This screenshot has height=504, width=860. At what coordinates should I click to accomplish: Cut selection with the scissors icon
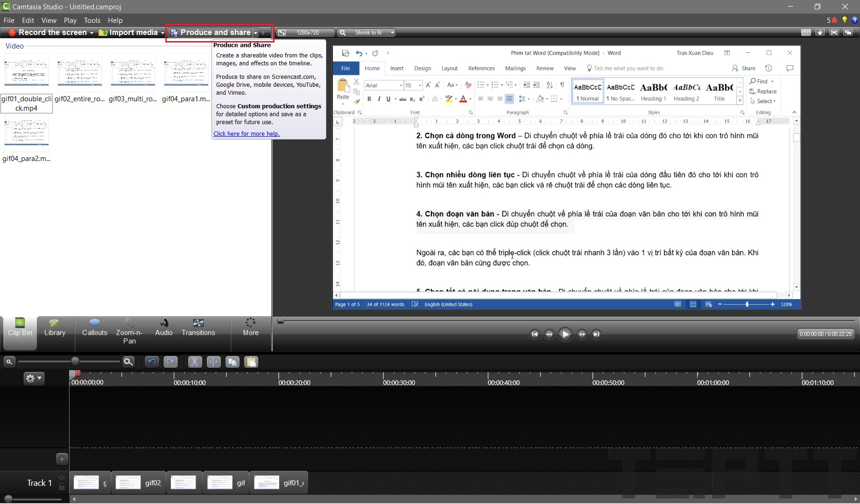pyautogui.click(x=195, y=362)
